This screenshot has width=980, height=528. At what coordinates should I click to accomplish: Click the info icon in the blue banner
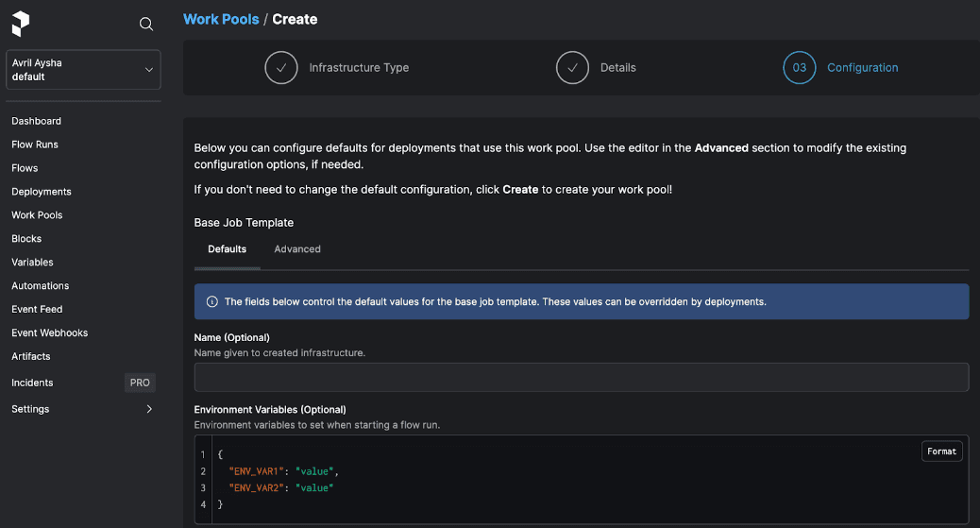point(212,302)
